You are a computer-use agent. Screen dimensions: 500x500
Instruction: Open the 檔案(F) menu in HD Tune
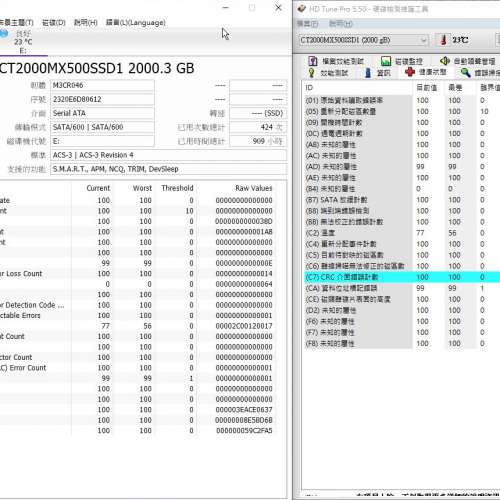pos(307,24)
